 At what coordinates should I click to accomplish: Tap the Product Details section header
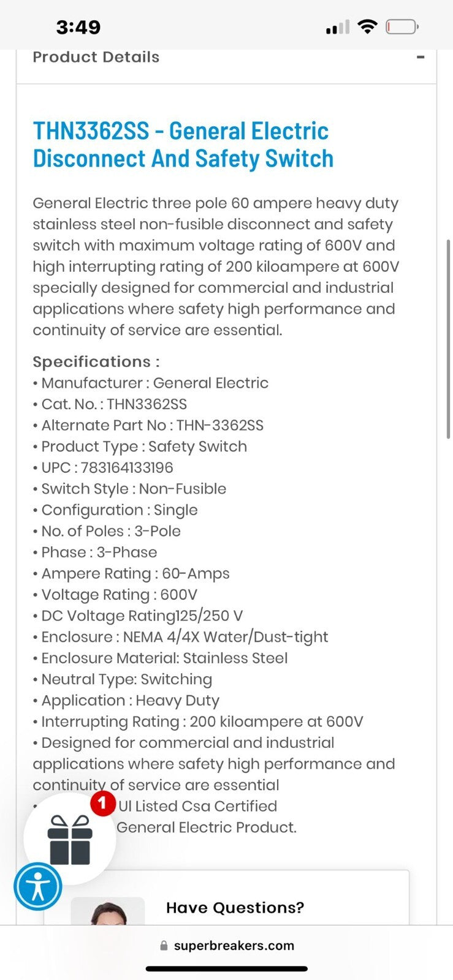[x=96, y=58]
